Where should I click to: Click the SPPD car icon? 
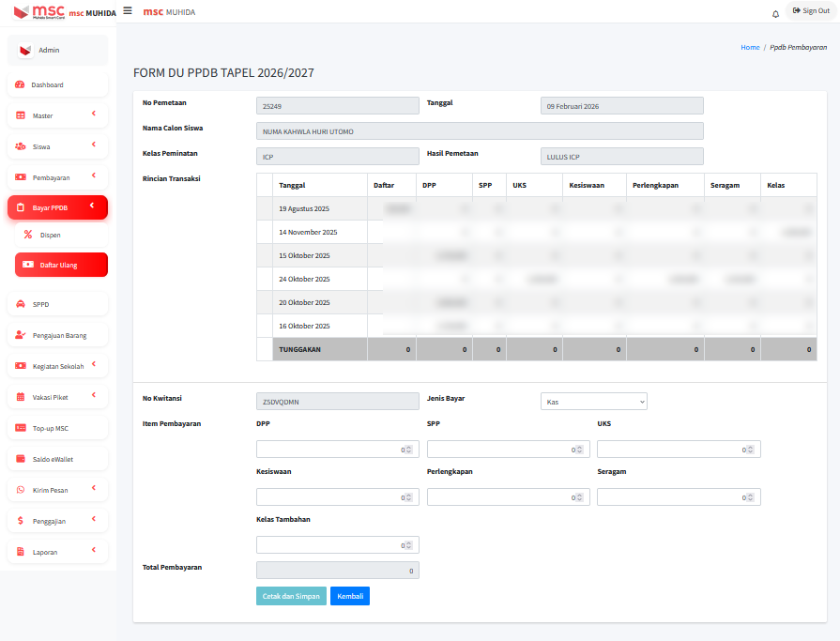point(20,304)
